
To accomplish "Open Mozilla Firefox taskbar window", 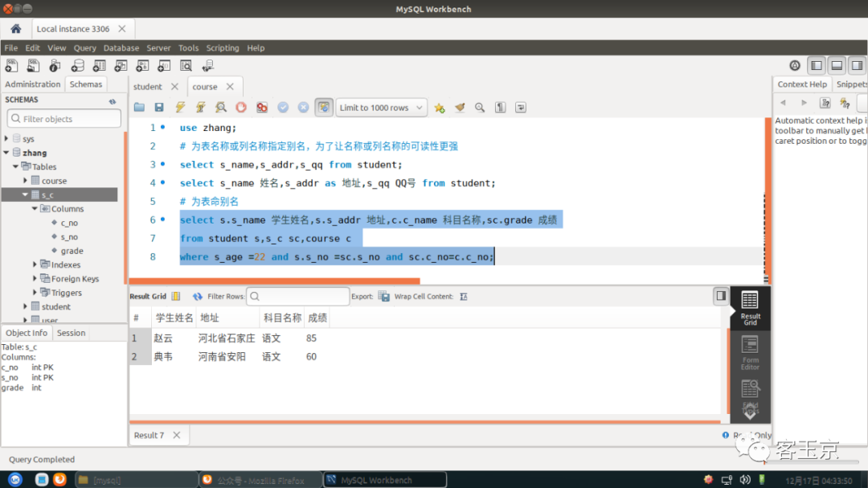I will tap(260, 480).
